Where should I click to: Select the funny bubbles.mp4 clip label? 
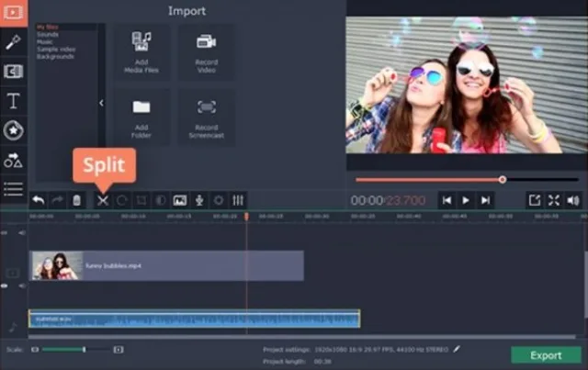tap(113, 265)
